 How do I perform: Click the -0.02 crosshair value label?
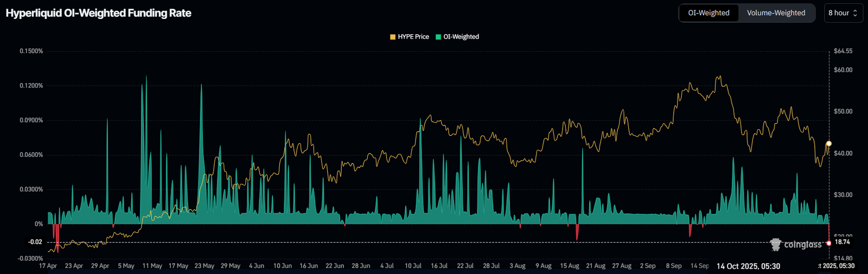point(36,242)
